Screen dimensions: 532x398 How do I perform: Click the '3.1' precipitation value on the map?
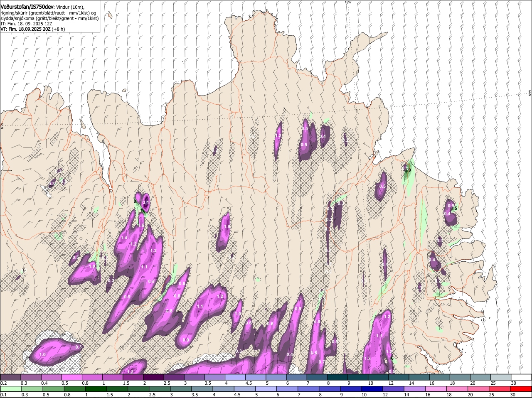click(x=145, y=202)
